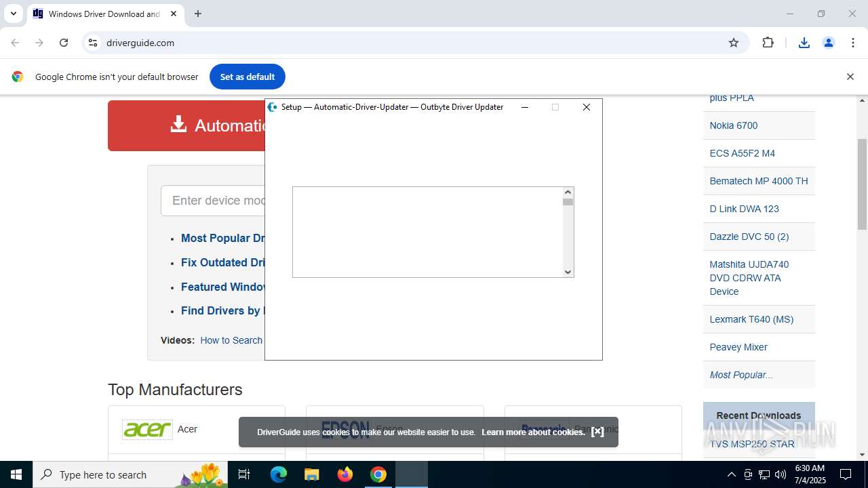Click the red Automatic download button
Image resolution: width=868 pixels, height=488 pixels.
pyautogui.click(x=186, y=125)
